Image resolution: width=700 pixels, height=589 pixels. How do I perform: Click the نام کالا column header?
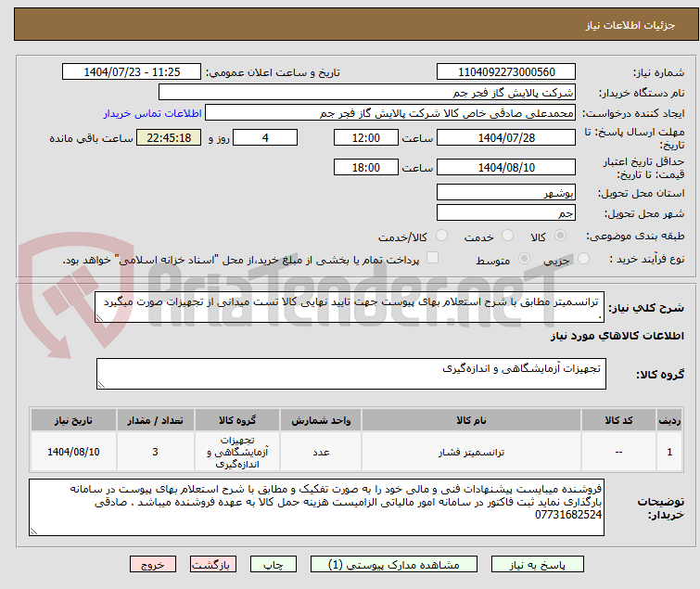pos(471,420)
